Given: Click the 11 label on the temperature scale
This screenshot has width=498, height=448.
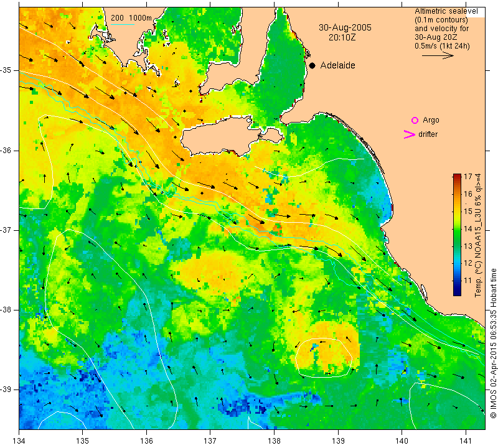Looking at the screenshot, I should (468, 281).
